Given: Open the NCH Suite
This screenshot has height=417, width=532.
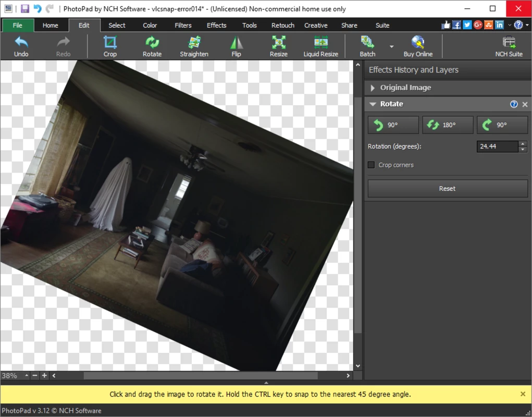Looking at the screenshot, I should [509, 46].
